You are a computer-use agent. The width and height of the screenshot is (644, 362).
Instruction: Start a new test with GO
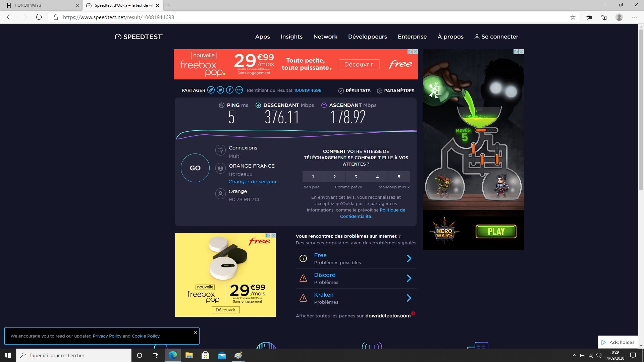pos(195,168)
